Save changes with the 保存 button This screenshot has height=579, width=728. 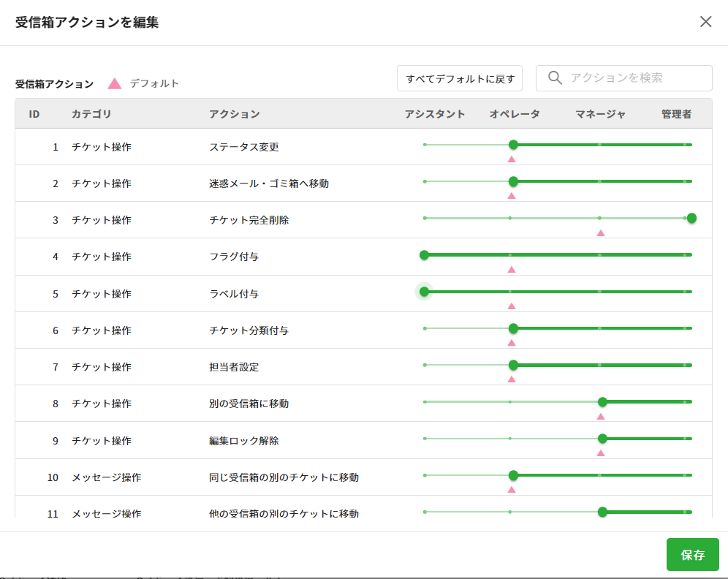[692, 555]
